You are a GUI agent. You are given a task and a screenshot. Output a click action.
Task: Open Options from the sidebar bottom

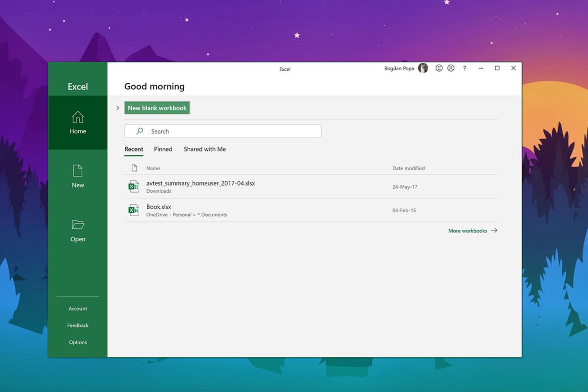pos(78,342)
